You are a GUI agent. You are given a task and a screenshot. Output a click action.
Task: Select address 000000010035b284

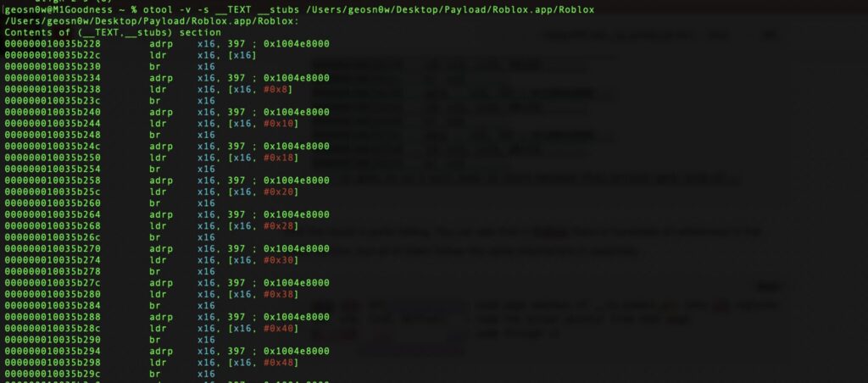click(x=53, y=306)
